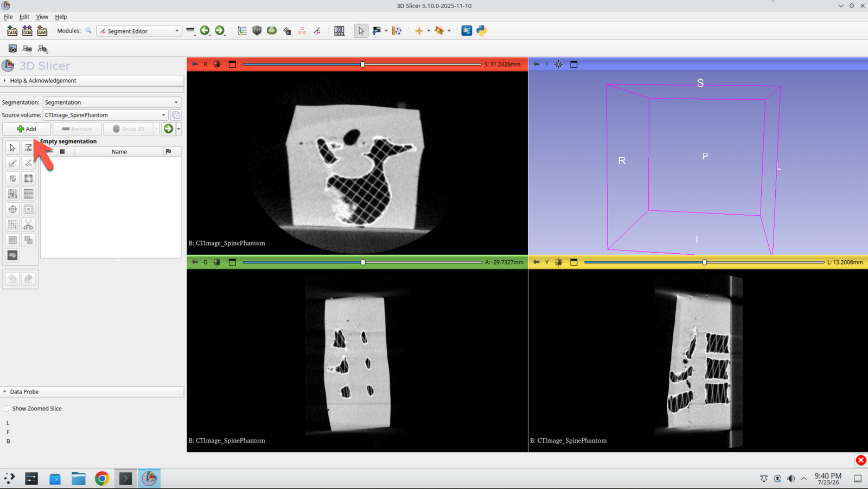Select the Draw effect pencil icon

[x=28, y=163]
